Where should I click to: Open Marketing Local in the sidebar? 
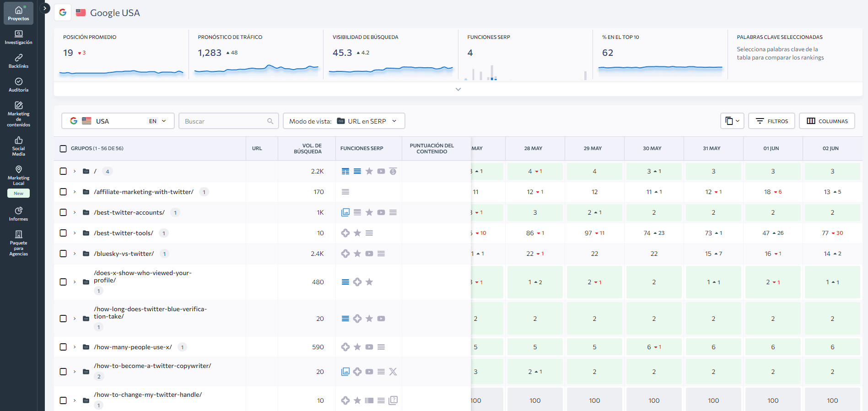[18, 175]
